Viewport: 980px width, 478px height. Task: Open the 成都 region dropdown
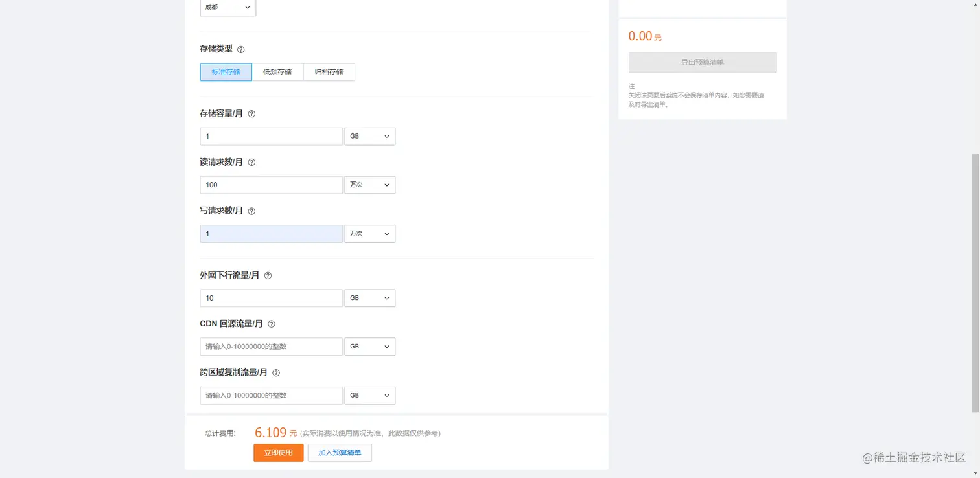click(228, 7)
